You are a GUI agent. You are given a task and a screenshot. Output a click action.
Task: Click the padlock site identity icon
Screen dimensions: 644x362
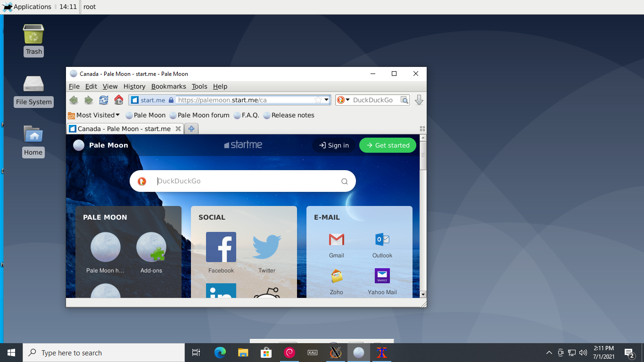pyautogui.click(x=171, y=100)
